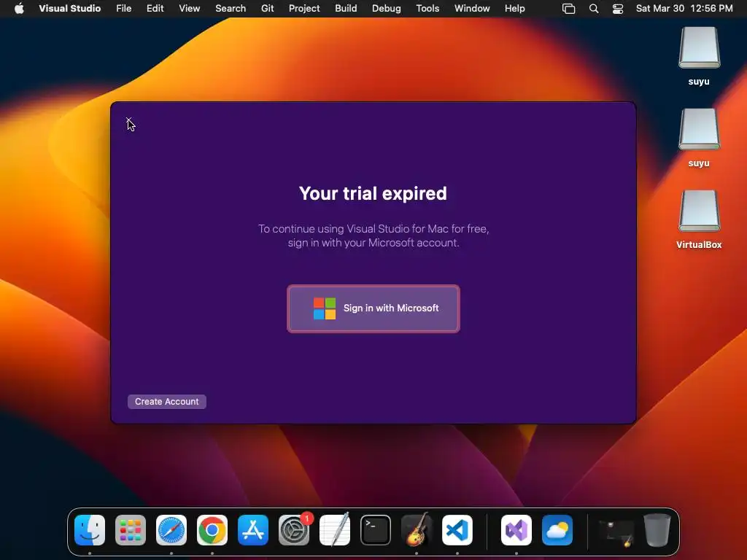Click Visual Studio purple Dock icon
The image size is (747, 560).
516,530
